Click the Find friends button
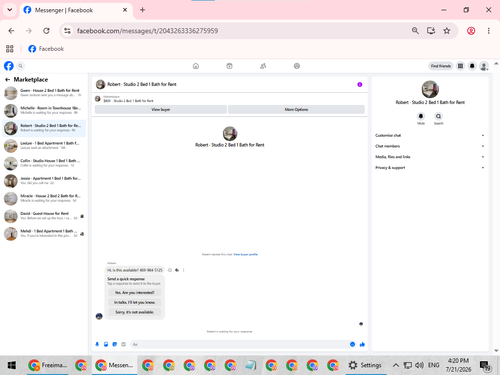 (x=441, y=66)
